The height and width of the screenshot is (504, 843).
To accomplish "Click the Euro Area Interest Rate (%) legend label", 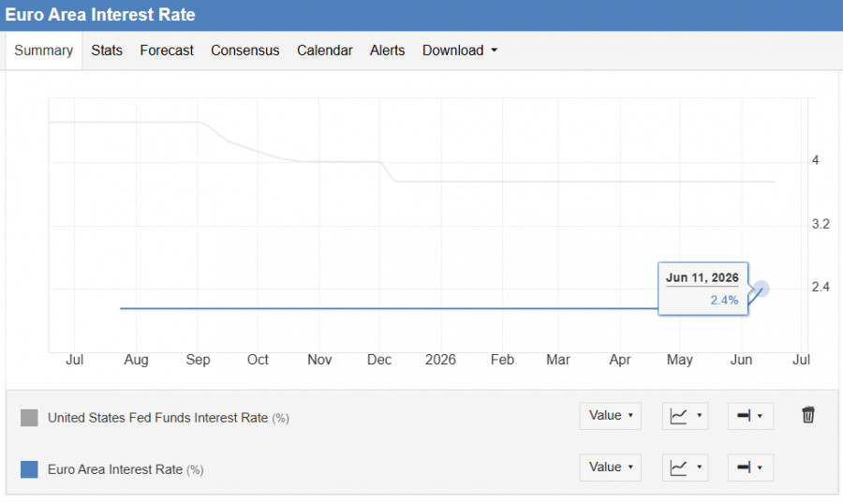I will [x=126, y=469].
